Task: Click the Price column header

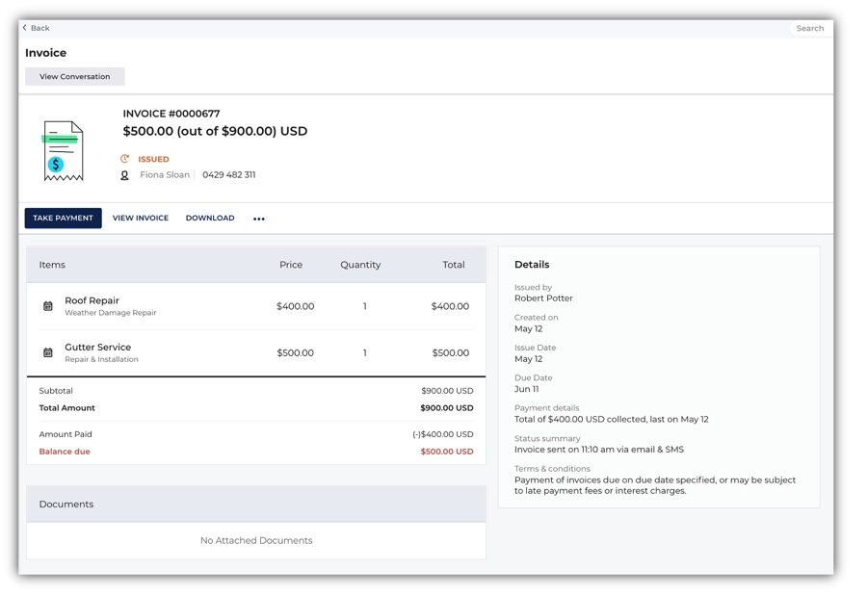Action: click(291, 265)
